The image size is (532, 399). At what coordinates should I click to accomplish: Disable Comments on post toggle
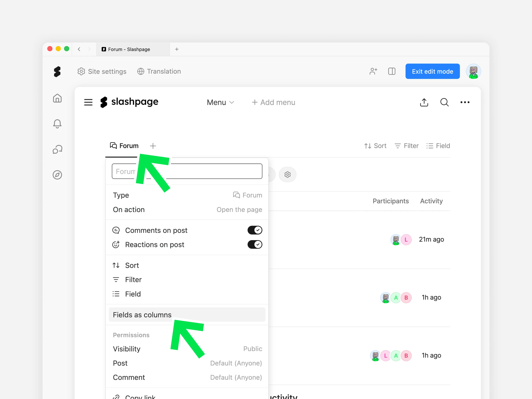255,230
